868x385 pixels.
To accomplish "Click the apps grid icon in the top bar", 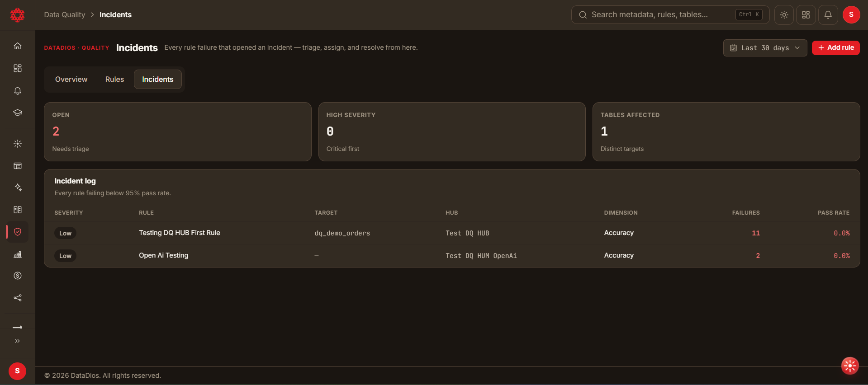I will [806, 15].
